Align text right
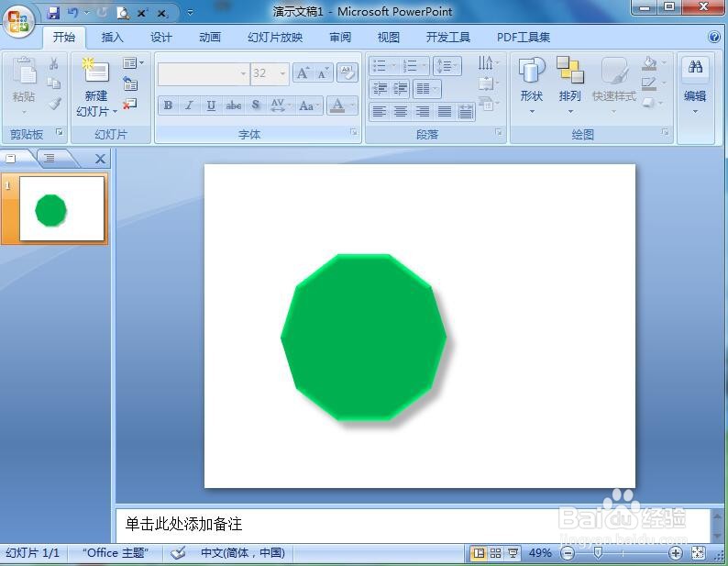Viewport: 728px width, 566px height. 422,112
